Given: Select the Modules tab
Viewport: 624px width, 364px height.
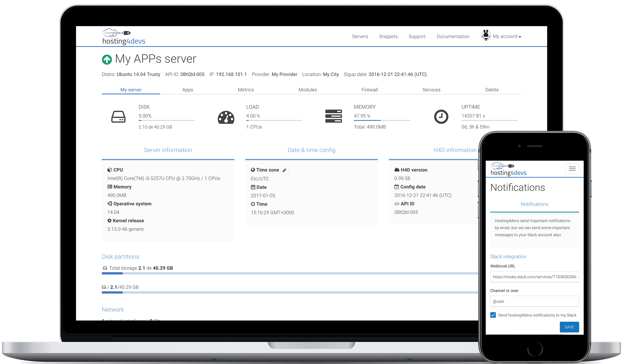Looking at the screenshot, I should 307,90.
